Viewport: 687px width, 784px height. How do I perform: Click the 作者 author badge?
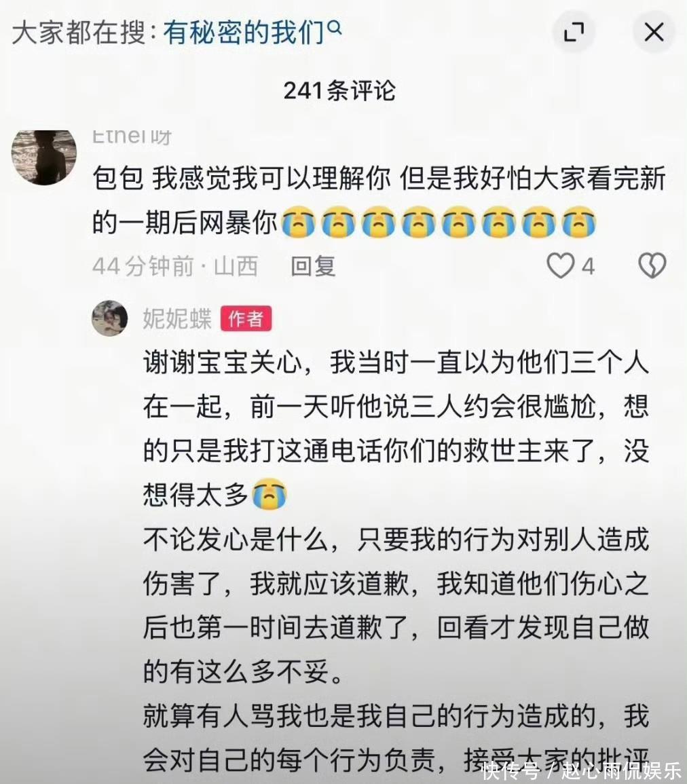(x=246, y=318)
